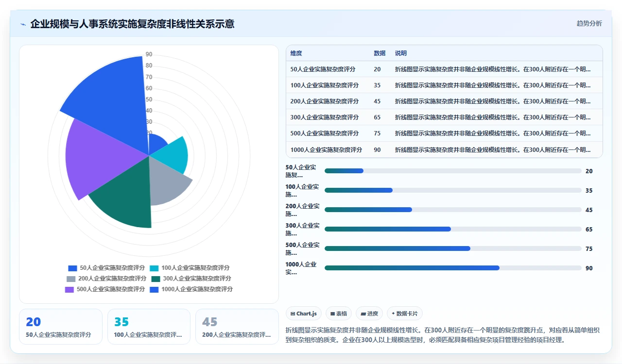Screen dimensions: 622x364
Task: Select the 表格 tag chip
Action: pyautogui.click(x=339, y=314)
